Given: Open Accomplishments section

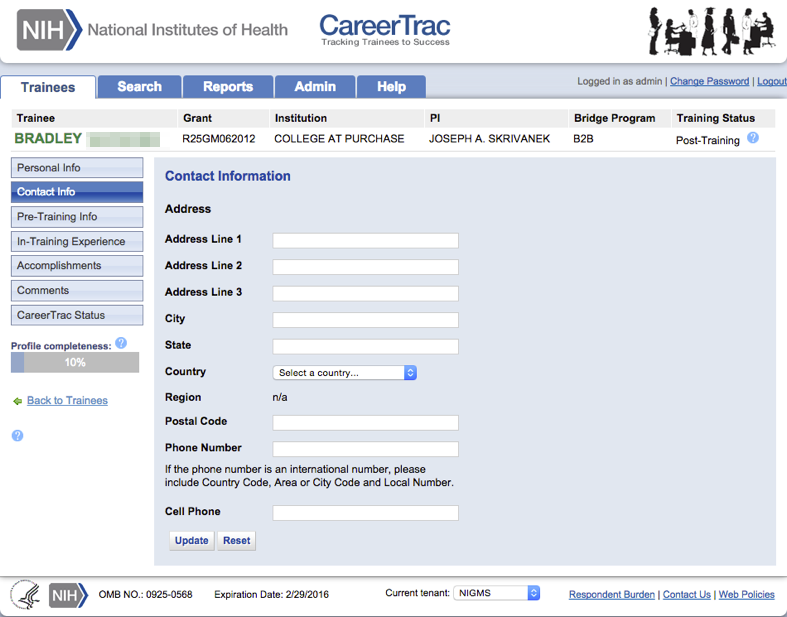Looking at the screenshot, I should pyautogui.click(x=77, y=266).
